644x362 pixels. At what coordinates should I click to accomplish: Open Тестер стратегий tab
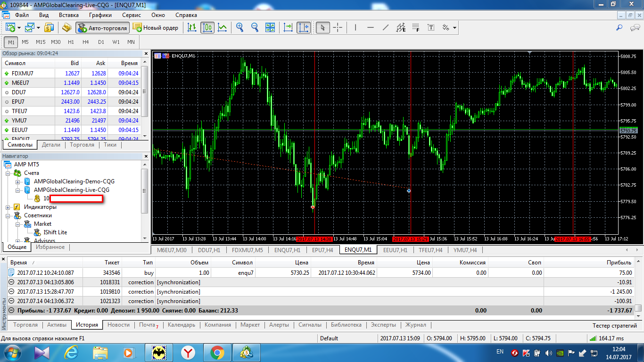coord(614,325)
